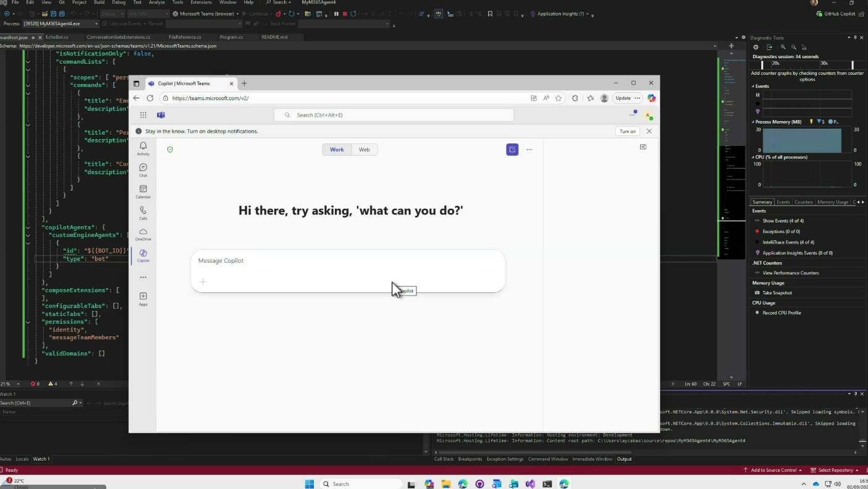
Task: Open the Analyze menu
Action: (157, 2)
